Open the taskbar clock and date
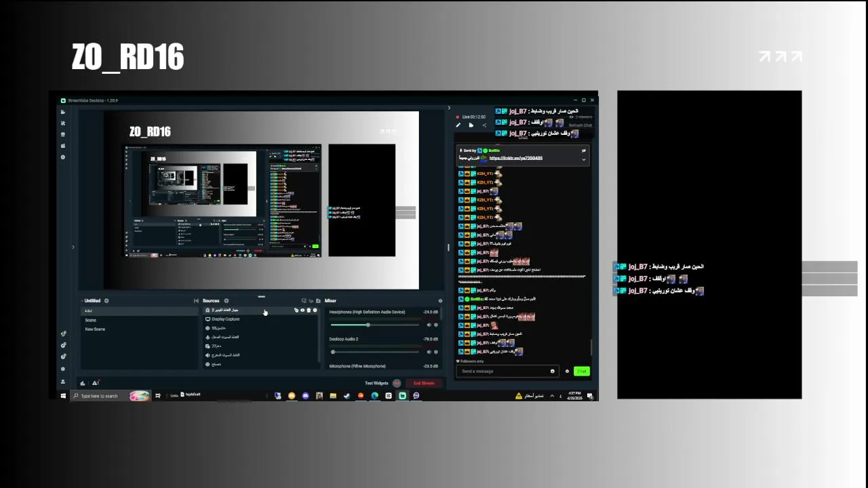The height and width of the screenshot is (488, 868). point(574,396)
